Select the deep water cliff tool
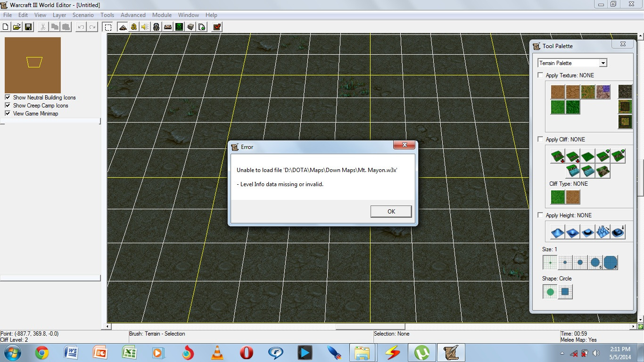The image size is (644, 362). point(573,171)
